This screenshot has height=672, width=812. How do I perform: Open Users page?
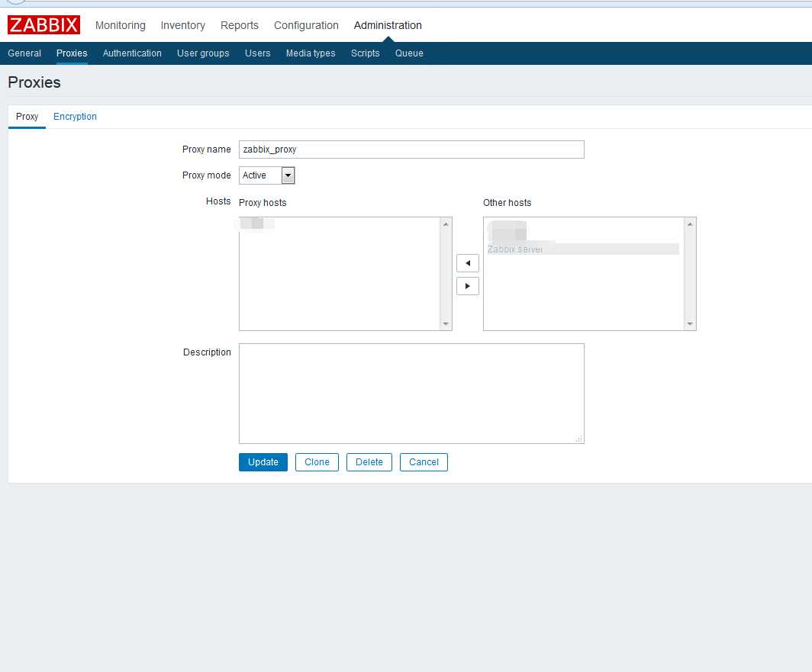[257, 53]
